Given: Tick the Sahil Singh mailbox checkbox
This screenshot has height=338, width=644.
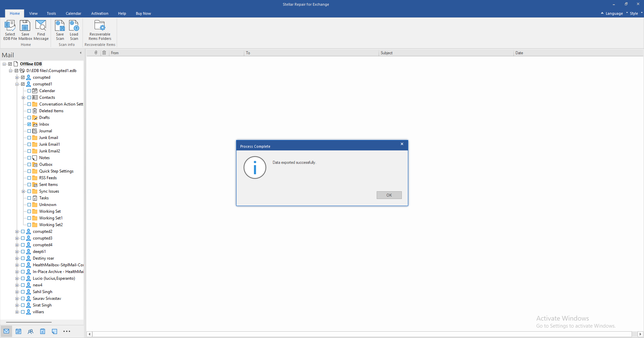Looking at the screenshot, I should tap(23, 292).
